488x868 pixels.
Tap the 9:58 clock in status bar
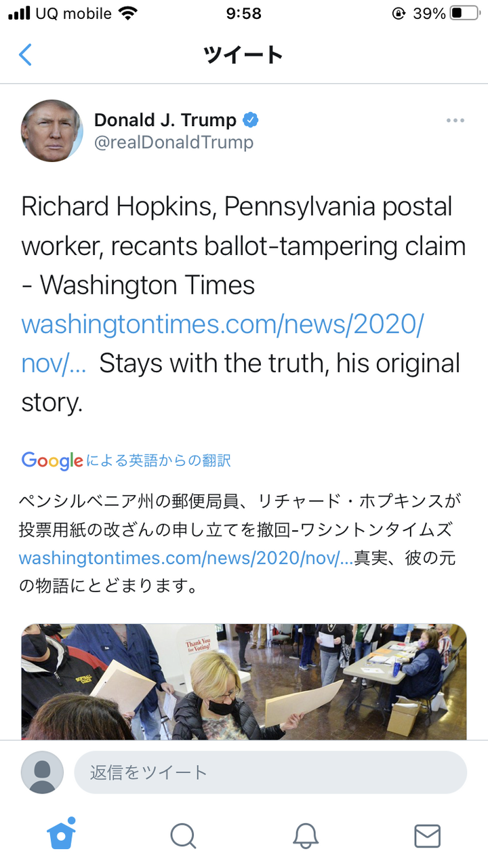pos(243,14)
